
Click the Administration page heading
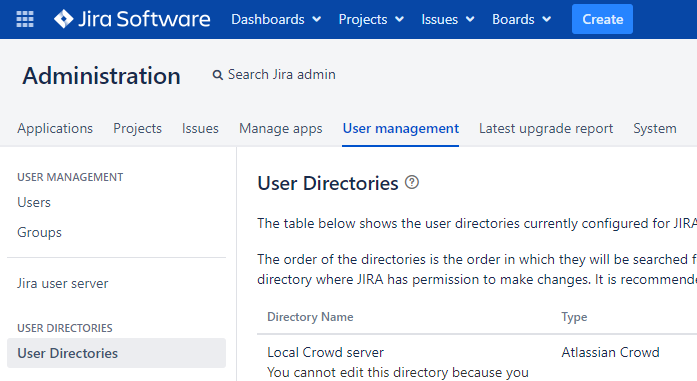[101, 76]
